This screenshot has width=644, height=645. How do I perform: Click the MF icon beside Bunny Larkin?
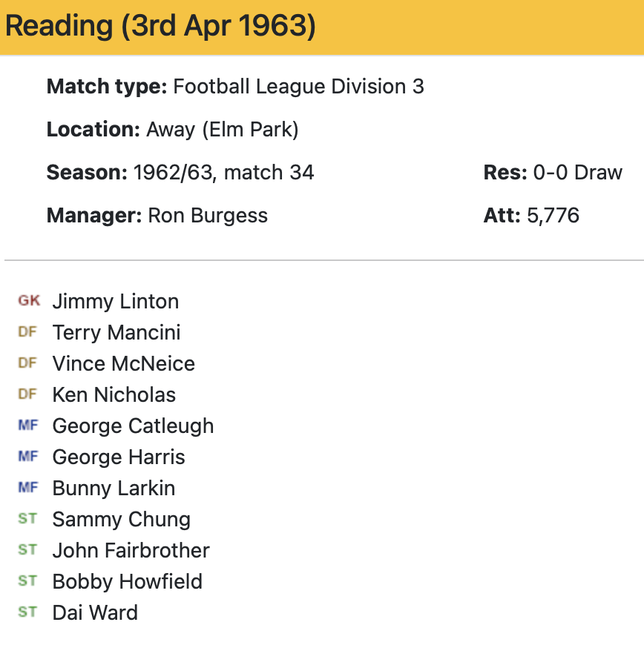point(27,488)
